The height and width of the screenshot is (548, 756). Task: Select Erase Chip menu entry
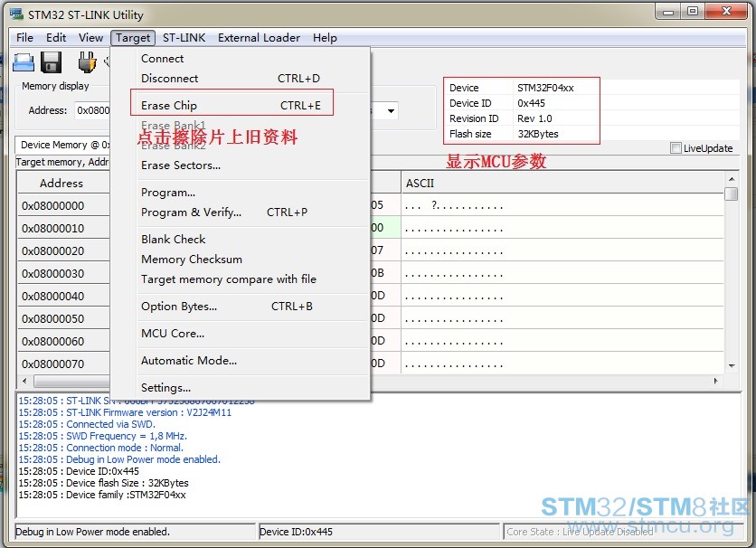click(x=241, y=105)
